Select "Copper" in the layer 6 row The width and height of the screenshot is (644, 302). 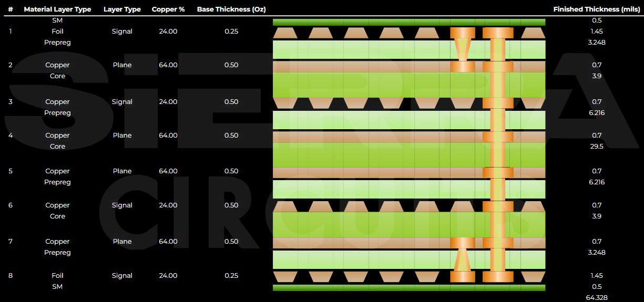[57, 205]
